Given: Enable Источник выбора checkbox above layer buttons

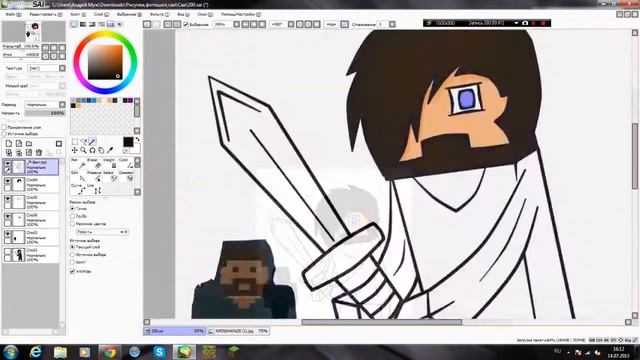Looking at the screenshot, I should click(4, 133).
